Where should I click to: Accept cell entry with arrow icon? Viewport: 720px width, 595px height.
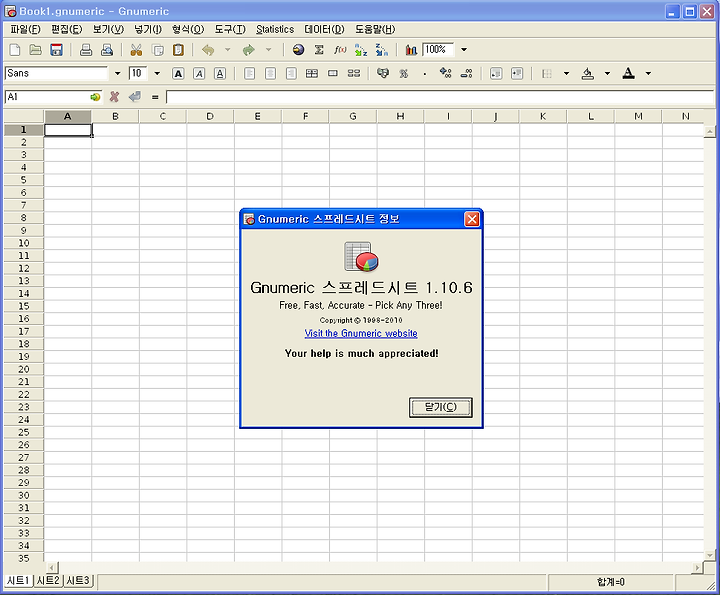135,97
